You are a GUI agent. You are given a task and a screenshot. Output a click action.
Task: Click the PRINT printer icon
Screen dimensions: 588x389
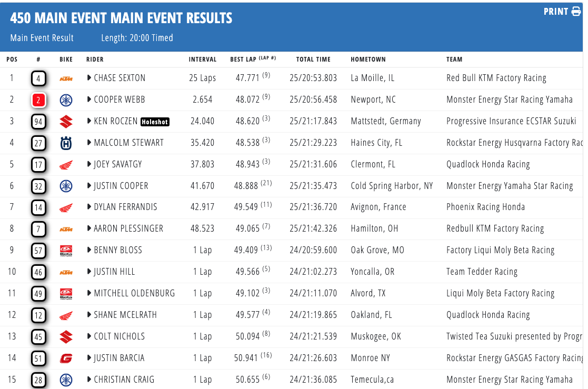click(x=576, y=12)
